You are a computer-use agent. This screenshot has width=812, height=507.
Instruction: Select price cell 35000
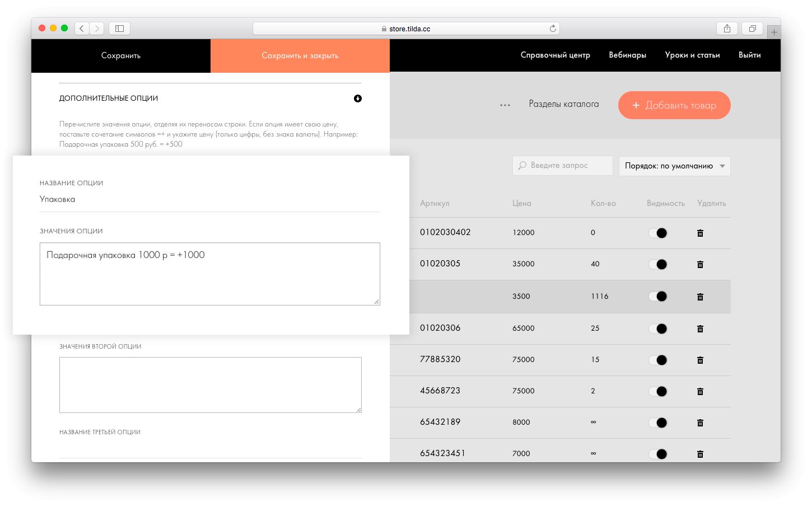pyautogui.click(x=524, y=264)
